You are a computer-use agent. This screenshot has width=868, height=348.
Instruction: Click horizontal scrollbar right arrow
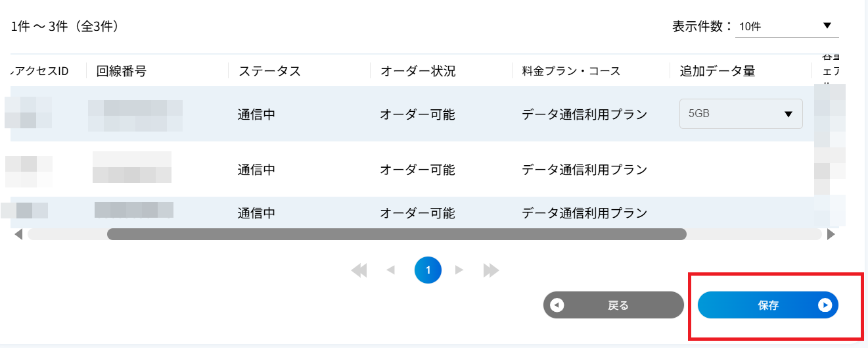pyautogui.click(x=831, y=234)
